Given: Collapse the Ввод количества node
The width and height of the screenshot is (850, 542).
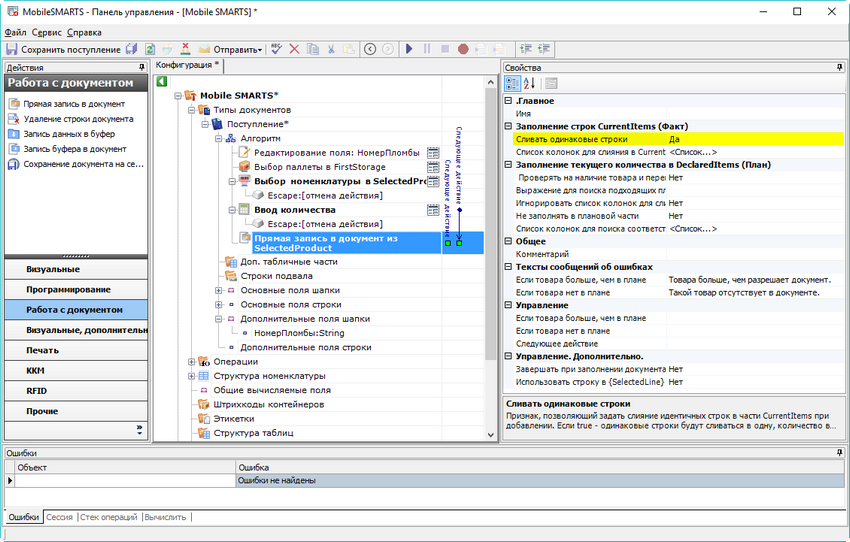Looking at the screenshot, I should click(232, 210).
